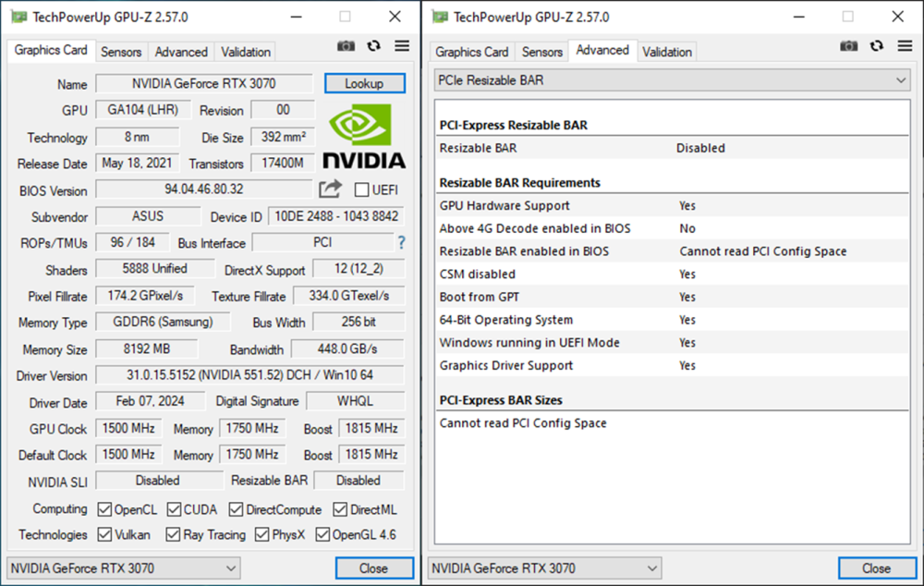This screenshot has height=586, width=924.
Task: Toggle the PhysX checkbox
Action: (x=261, y=535)
